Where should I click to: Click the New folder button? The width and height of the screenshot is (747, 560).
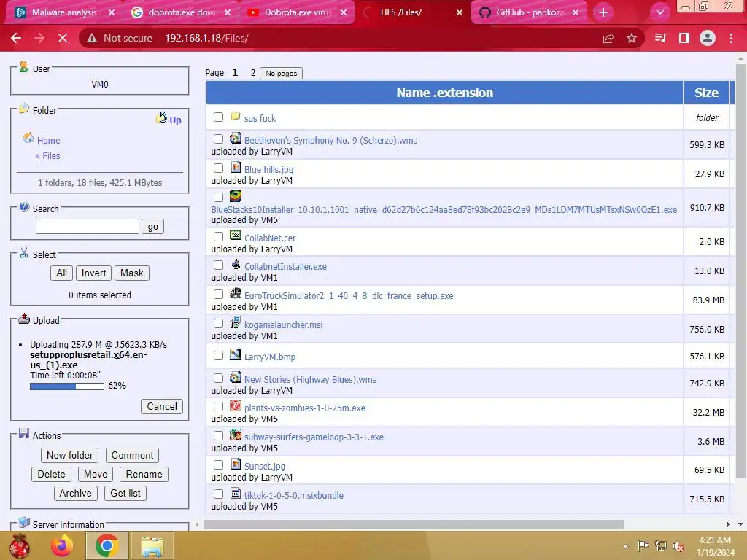[x=69, y=455]
